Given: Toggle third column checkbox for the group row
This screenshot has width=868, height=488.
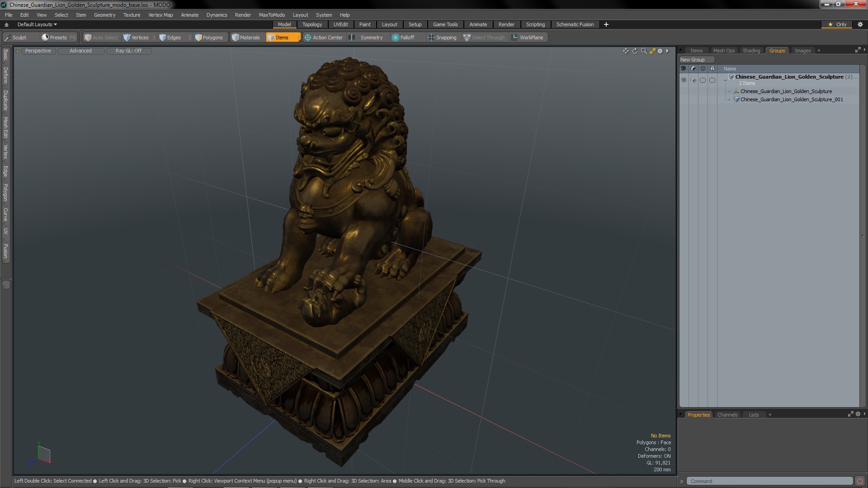Looking at the screenshot, I should [703, 80].
